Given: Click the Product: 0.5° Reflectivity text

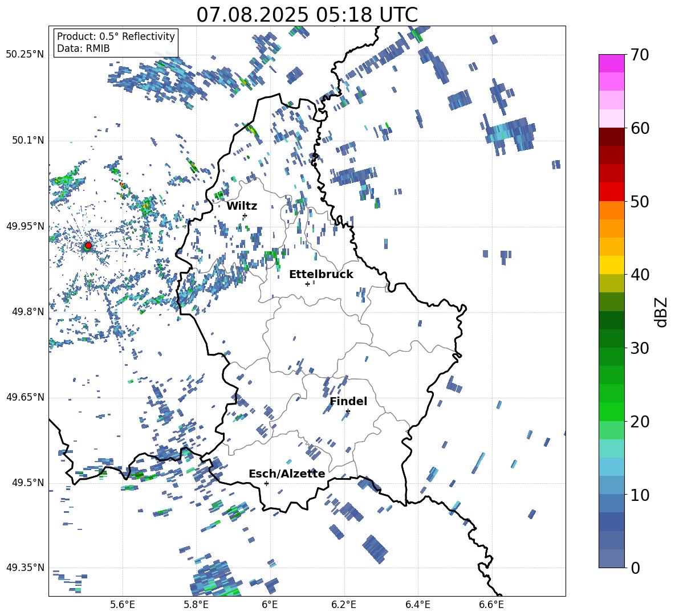Looking at the screenshot, I should (x=116, y=36).
